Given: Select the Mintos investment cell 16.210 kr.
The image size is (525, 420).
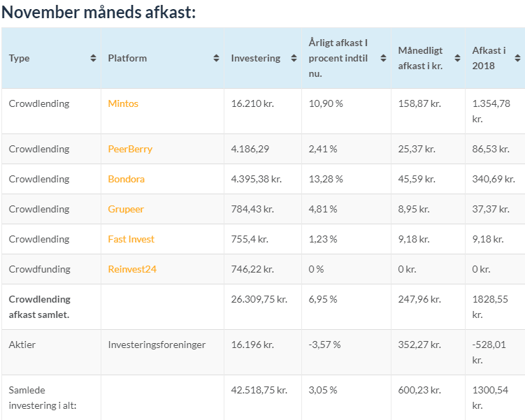Looking at the screenshot, I should click(252, 103).
